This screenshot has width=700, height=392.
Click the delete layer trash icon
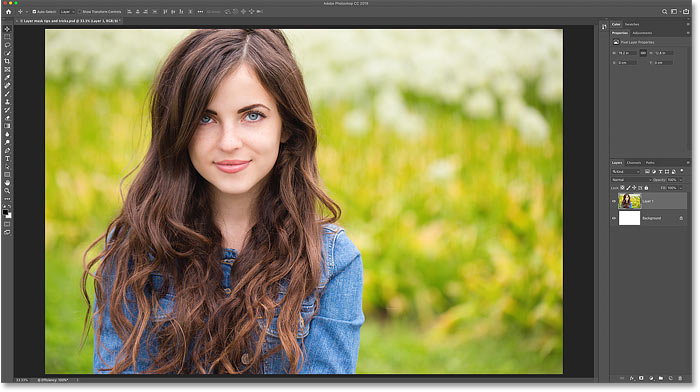680,378
